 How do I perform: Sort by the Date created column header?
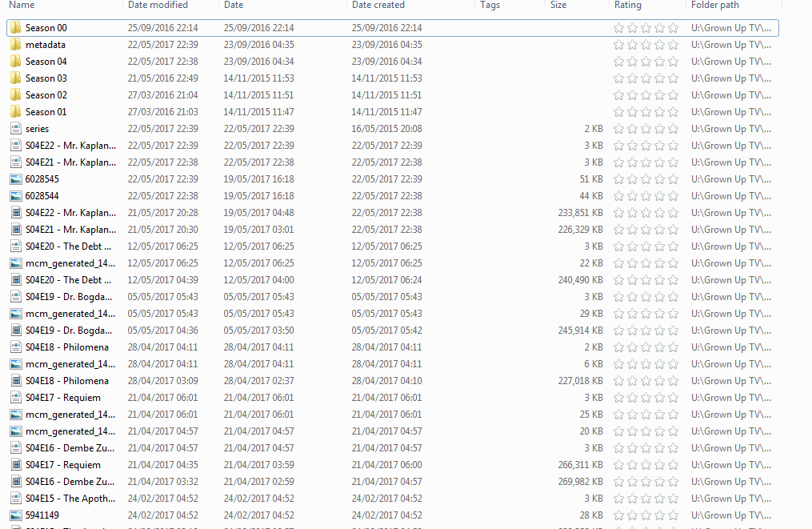tap(378, 5)
